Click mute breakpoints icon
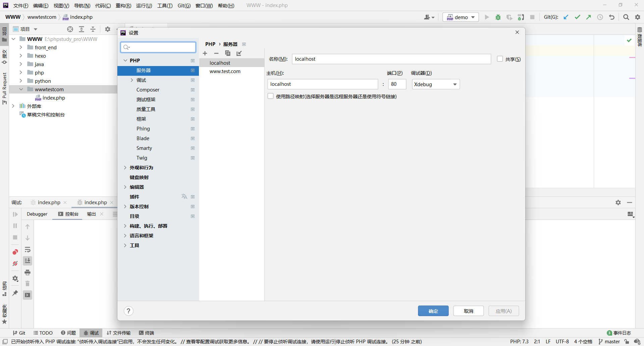This screenshot has height=346, width=644. pyautogui.click(x=15, y=264)
